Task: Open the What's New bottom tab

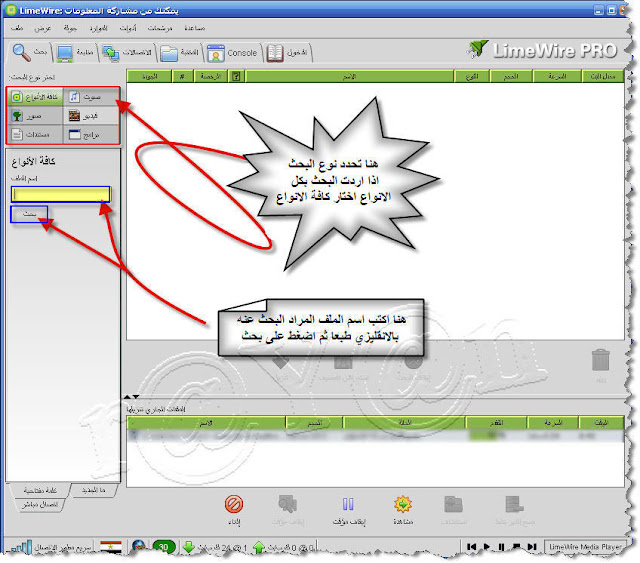Action: point(93,490)
